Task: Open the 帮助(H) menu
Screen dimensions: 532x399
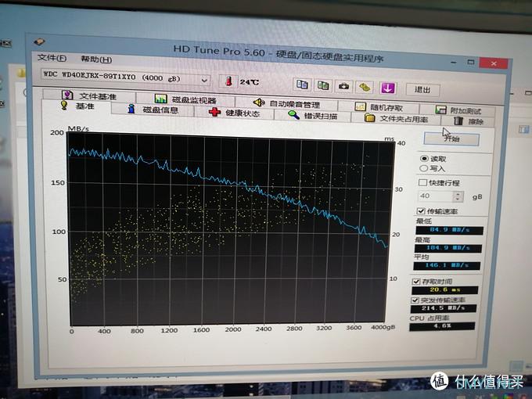Action: (x=96, y=59)
